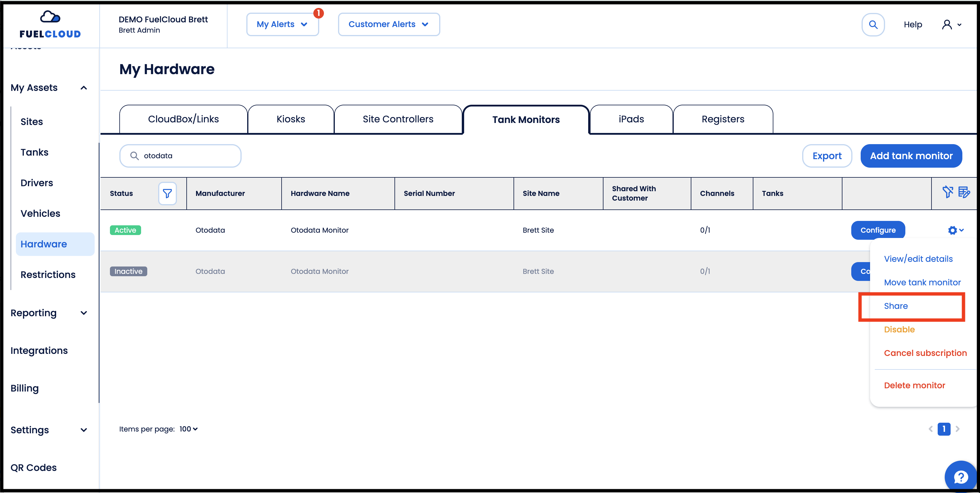Screen dimensions: 980x493
Task: Choose Cancel subscription from menu
Action: 925,353
